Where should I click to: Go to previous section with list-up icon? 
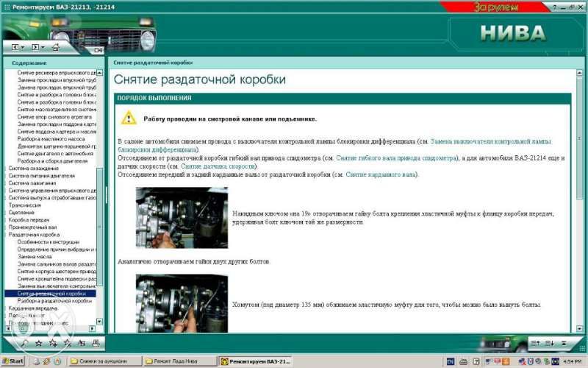[535, 343]
